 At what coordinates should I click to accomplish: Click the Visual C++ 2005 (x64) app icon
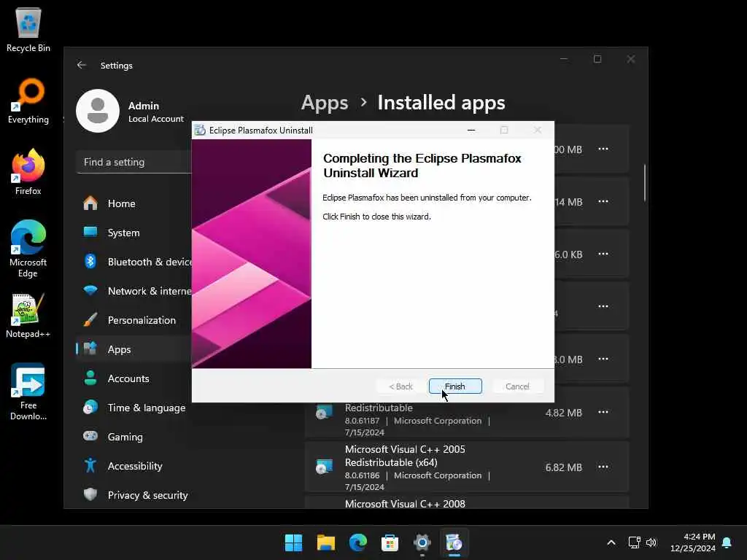[324, 467]
